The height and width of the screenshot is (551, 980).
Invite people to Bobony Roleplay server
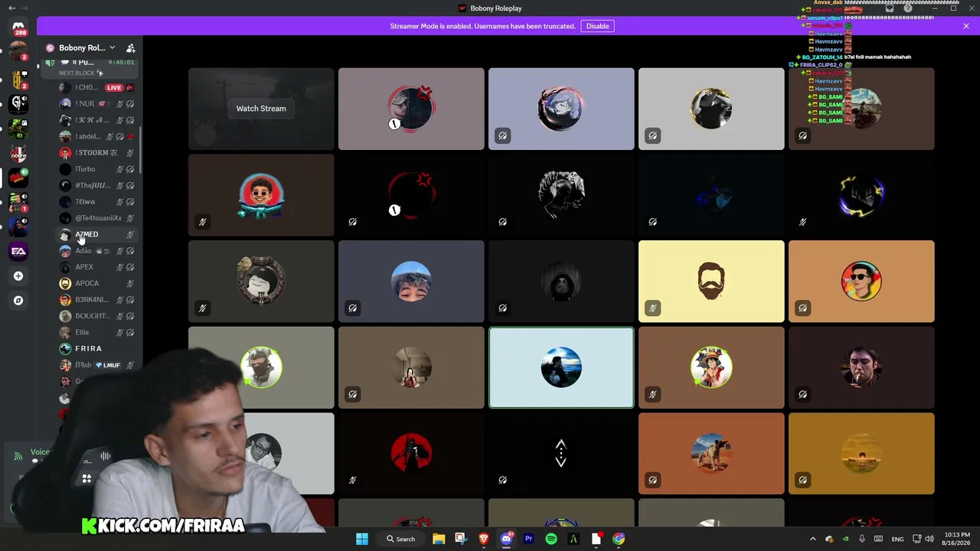[131, 47]
